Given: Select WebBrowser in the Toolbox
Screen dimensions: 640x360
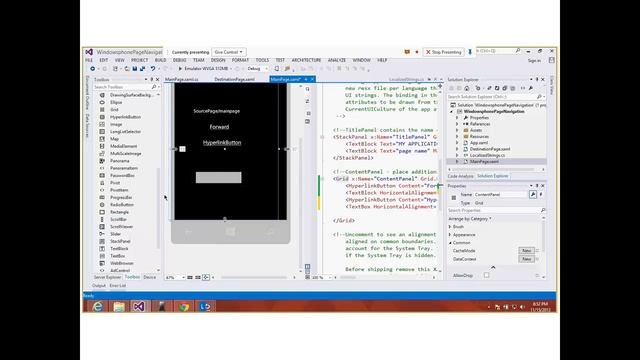Looking at the screenshot, I should [122, 263].
